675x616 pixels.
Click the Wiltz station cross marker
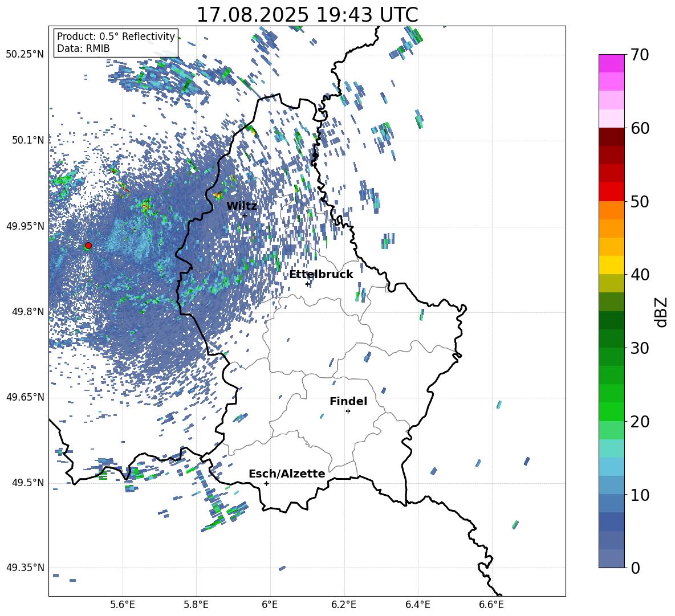[x=245, y=215]
